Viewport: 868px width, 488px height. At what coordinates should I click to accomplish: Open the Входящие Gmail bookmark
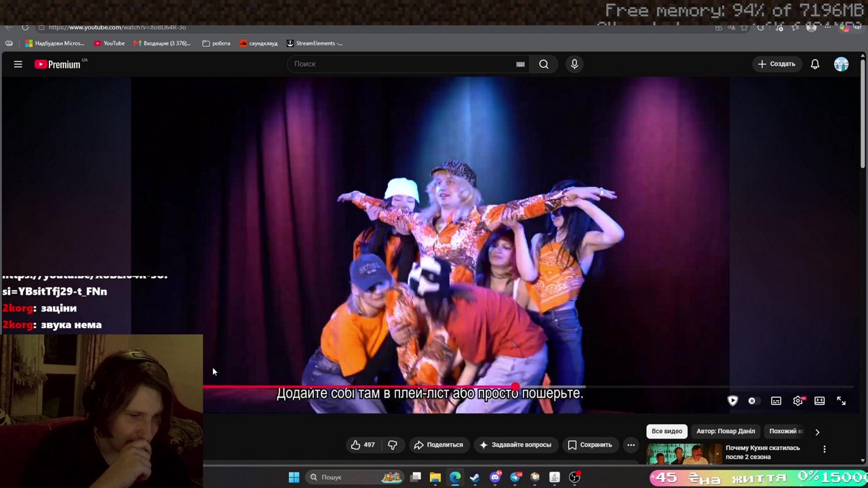(162, 43)
